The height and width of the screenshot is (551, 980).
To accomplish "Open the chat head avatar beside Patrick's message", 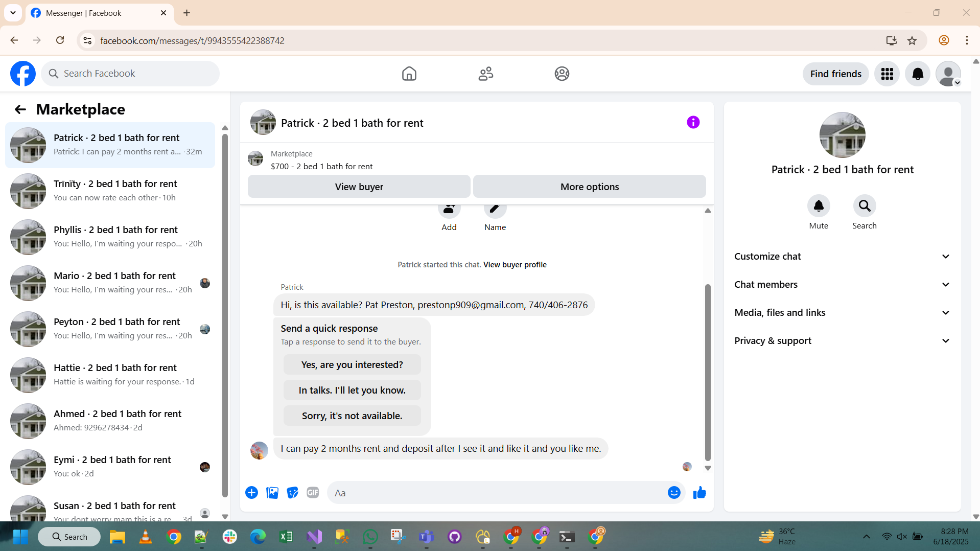I will (259, 450).
